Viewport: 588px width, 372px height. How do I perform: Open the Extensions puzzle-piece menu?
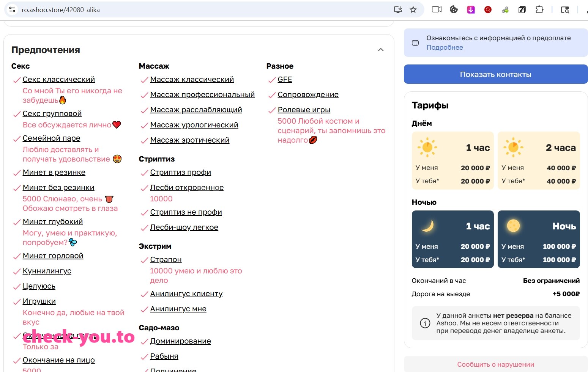click(539, 9)
